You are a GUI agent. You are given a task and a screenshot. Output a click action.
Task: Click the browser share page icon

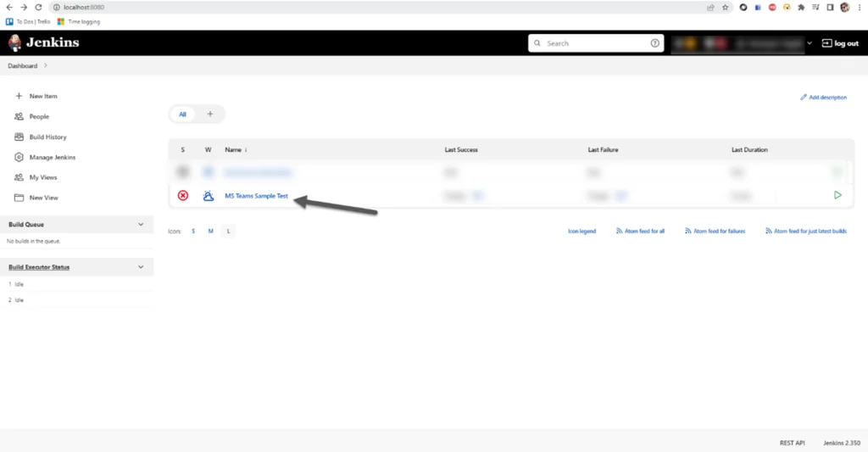point(711,7)
